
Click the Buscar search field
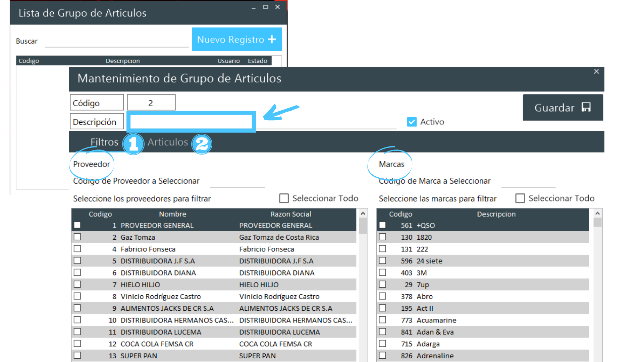coord(117,42)
